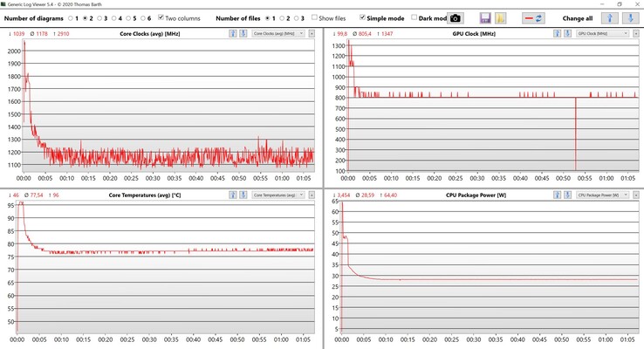This screenshot has height=349, width=644.
Task: Click the red line swap arrows icon
Action: pyautogui.click(x=534, y=17)
